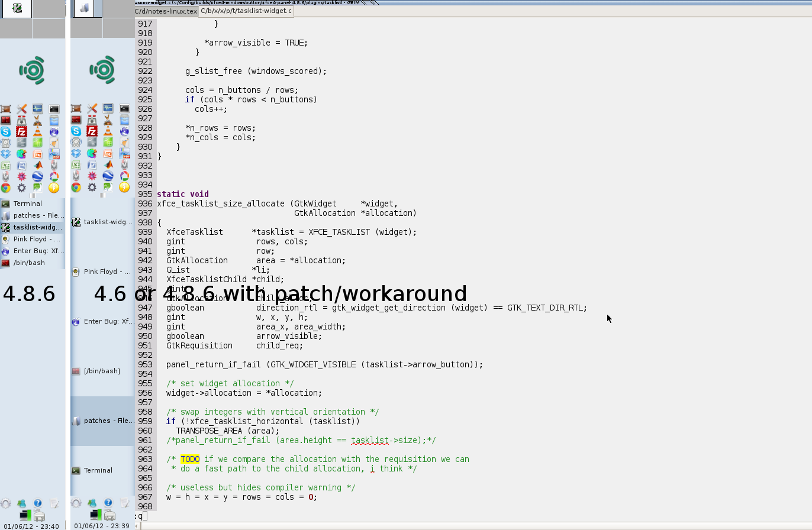The height and width of the screenshot is (530, 812).
Task: Launch Dropbox from the left panel
Action: point(5,154)
